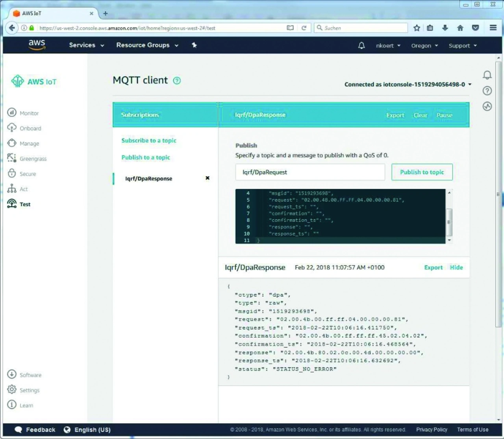Screen dimensions: 504x439
Task: Open the Terms of Use link
Action: click(x=472, y=430)
